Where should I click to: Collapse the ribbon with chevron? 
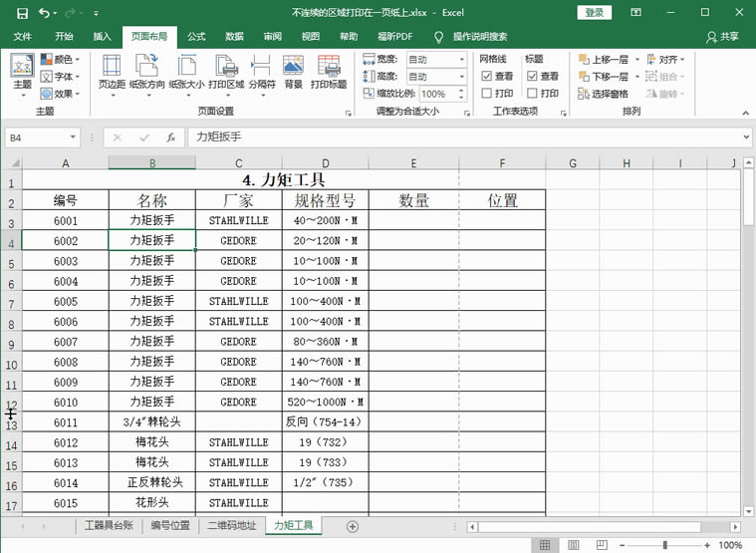tap(745, 113)
